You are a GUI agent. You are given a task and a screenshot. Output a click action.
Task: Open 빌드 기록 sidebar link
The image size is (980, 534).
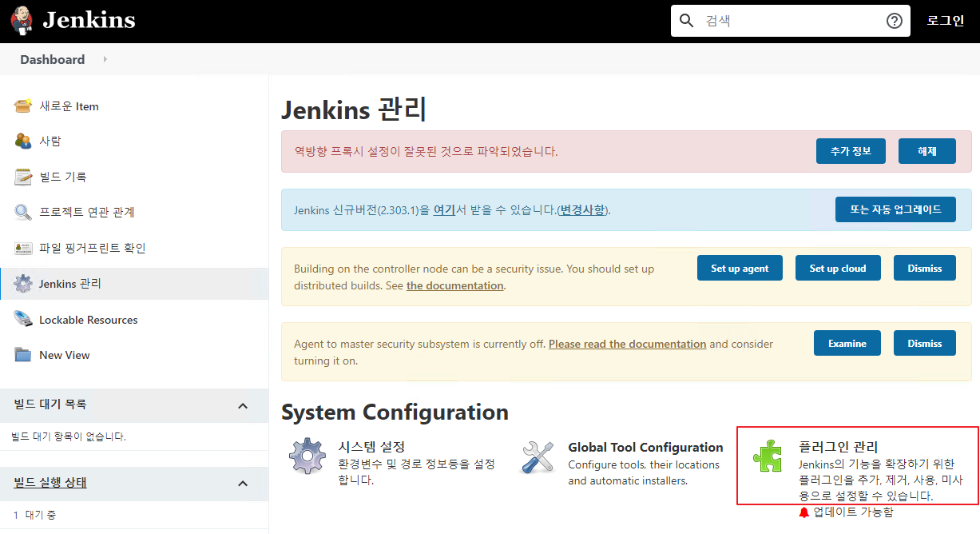pyautogui.click(x=63, y=177)
